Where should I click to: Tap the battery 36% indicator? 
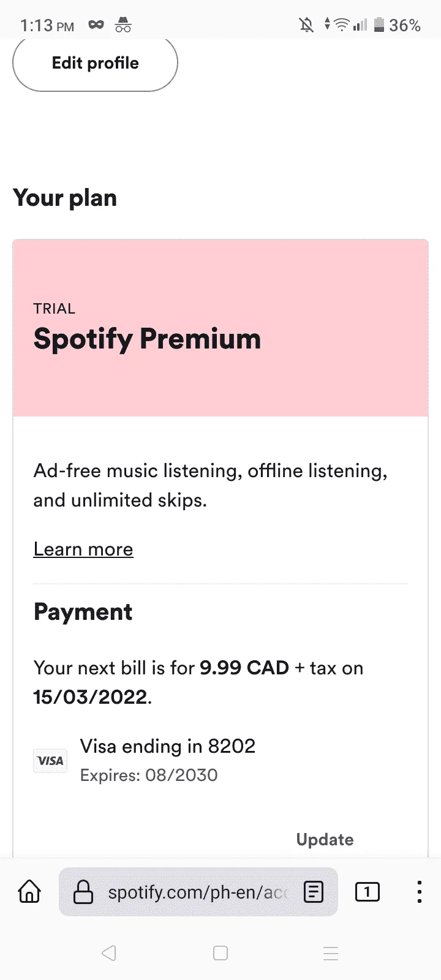click(x=397, y=25)
